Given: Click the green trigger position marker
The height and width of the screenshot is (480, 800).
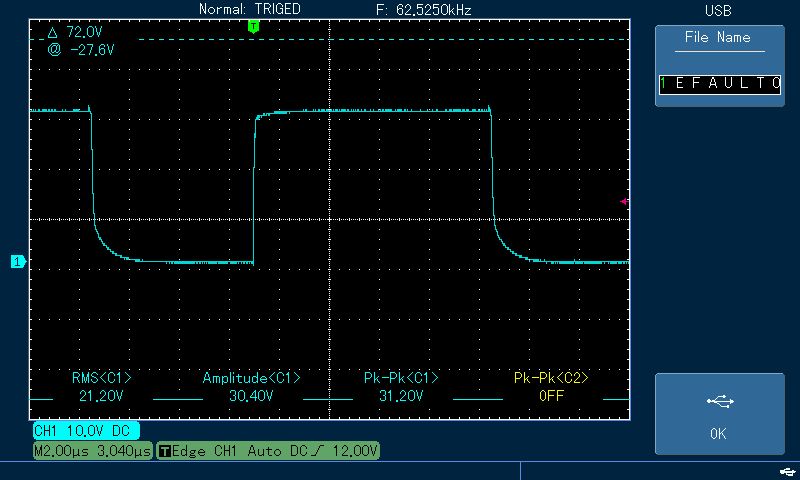Looking at the screenshot, I should pos(253,27).
